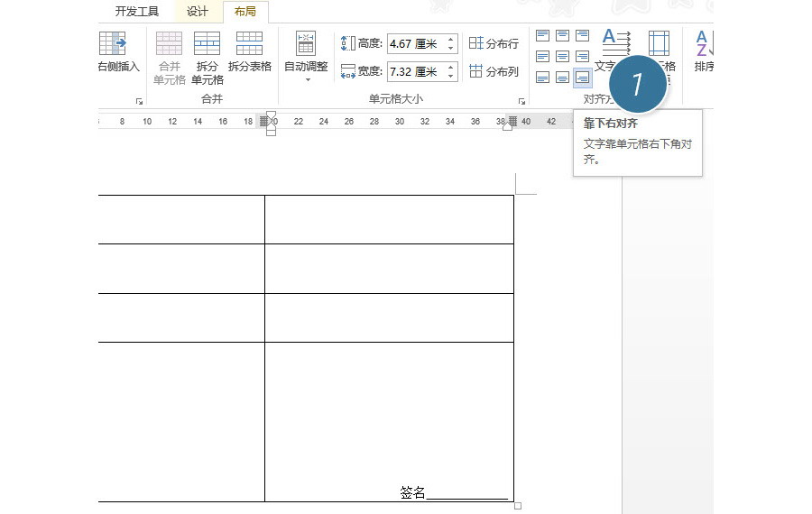Click Split Table (拆分表格)
The height and width of the screenshot is (514, 812).
250,51
